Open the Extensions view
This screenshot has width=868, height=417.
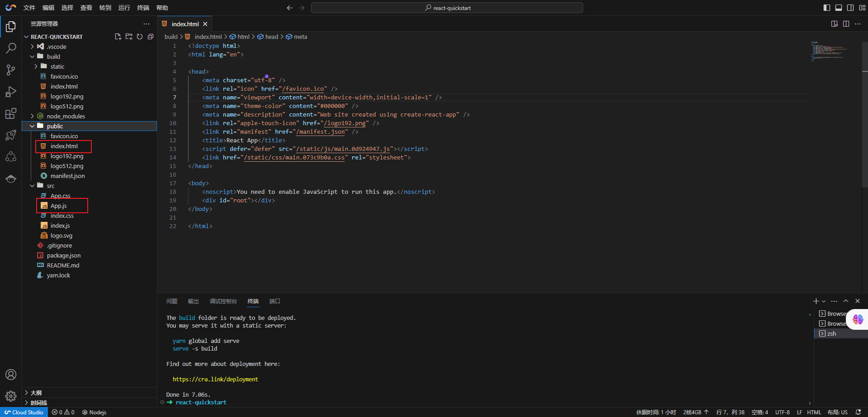coord(11,113)
